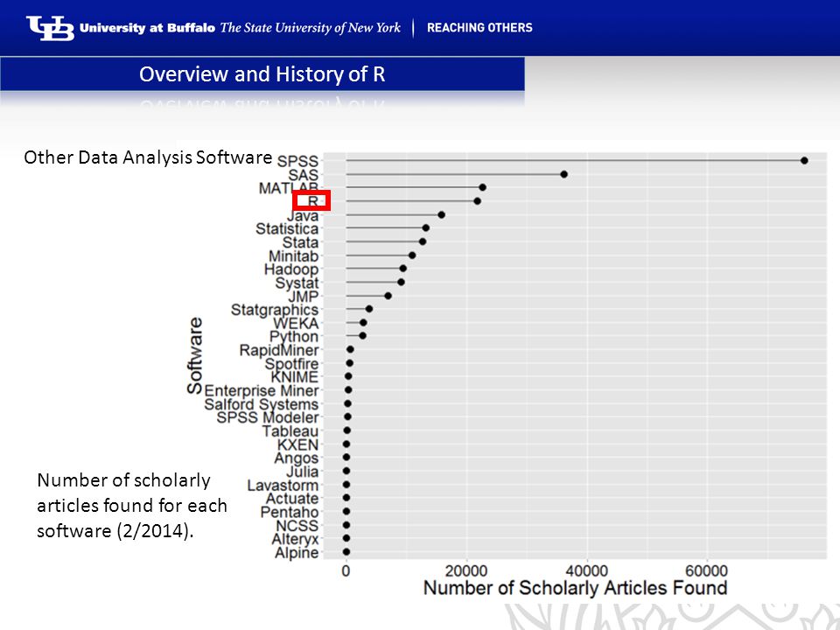Click the UB logo in the header
840x630 pixels.
(50, 28)
